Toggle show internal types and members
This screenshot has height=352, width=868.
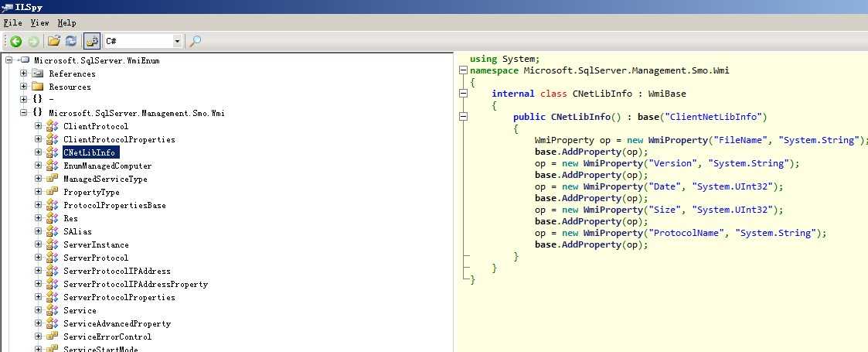pyautogui.click(x=91, y=41)
